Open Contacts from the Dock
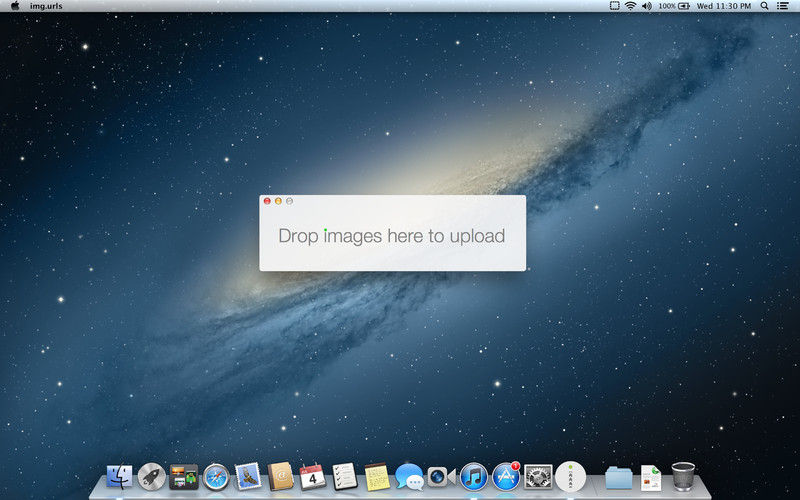Image resolution: width=800 pixels, height=500 pixels. click(x=281, y=476)
